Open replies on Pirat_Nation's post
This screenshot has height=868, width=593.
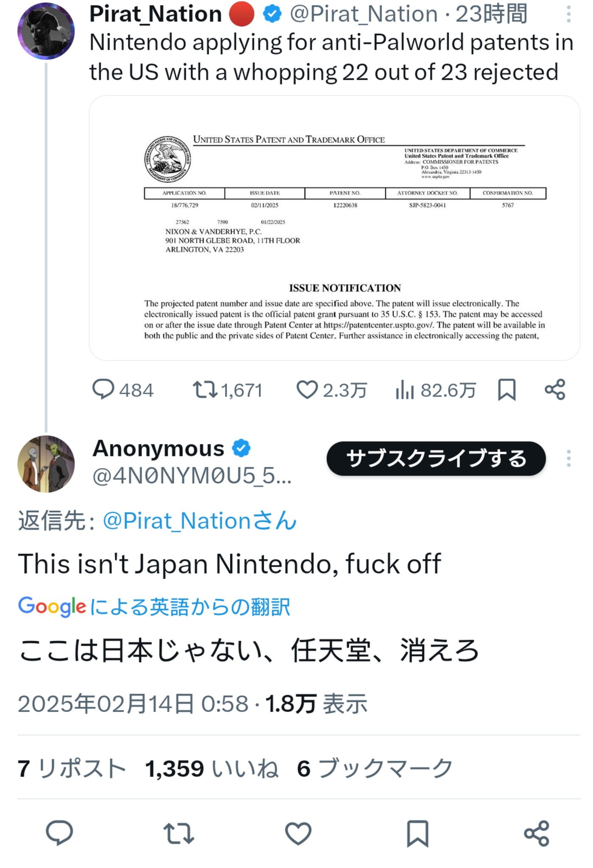tap(103, 389)
